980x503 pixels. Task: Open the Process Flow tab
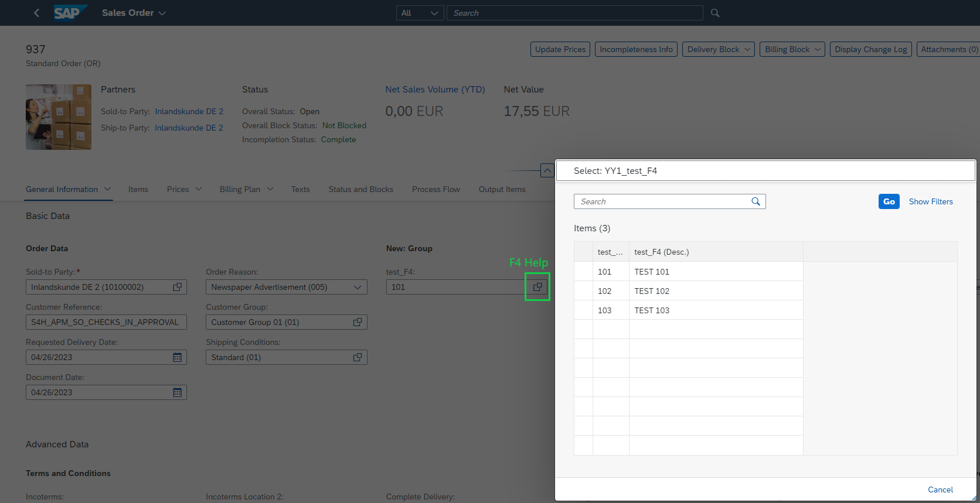436,189
